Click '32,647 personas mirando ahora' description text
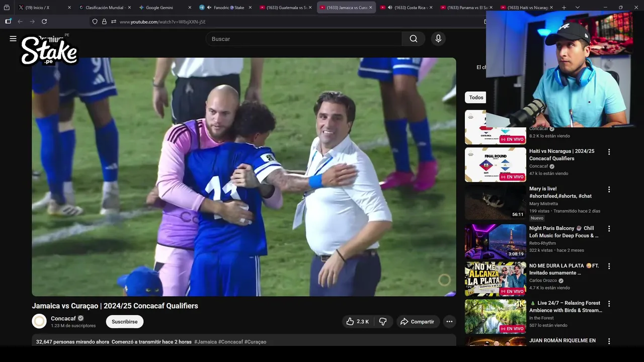This screenshot has height=362, width=644. [x=72, y=342]
